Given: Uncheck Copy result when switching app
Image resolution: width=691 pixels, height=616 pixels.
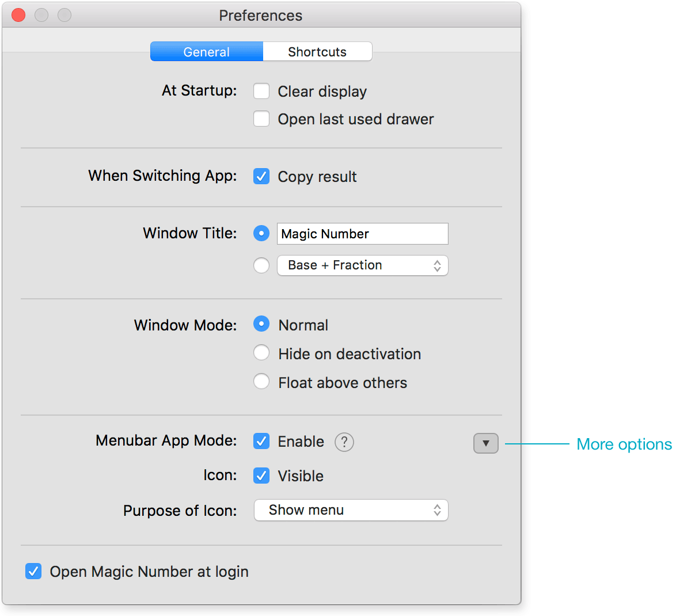Looking at the screenshot, I should (x=261, y=176).
